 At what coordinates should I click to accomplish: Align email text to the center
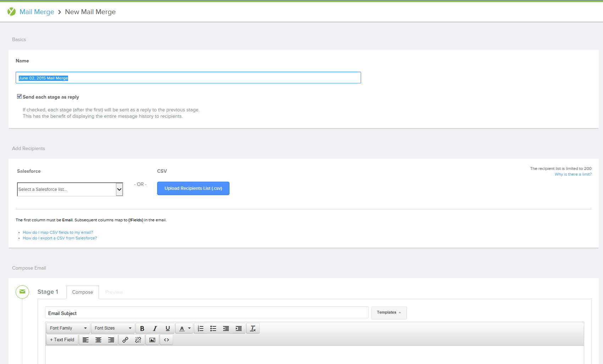point(98,340)
